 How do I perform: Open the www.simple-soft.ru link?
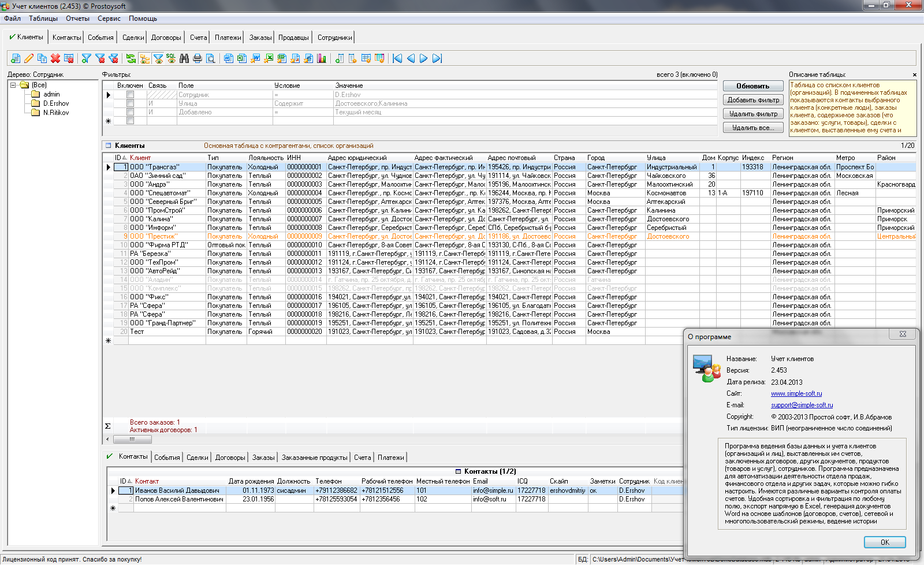(x=796, y=393)
